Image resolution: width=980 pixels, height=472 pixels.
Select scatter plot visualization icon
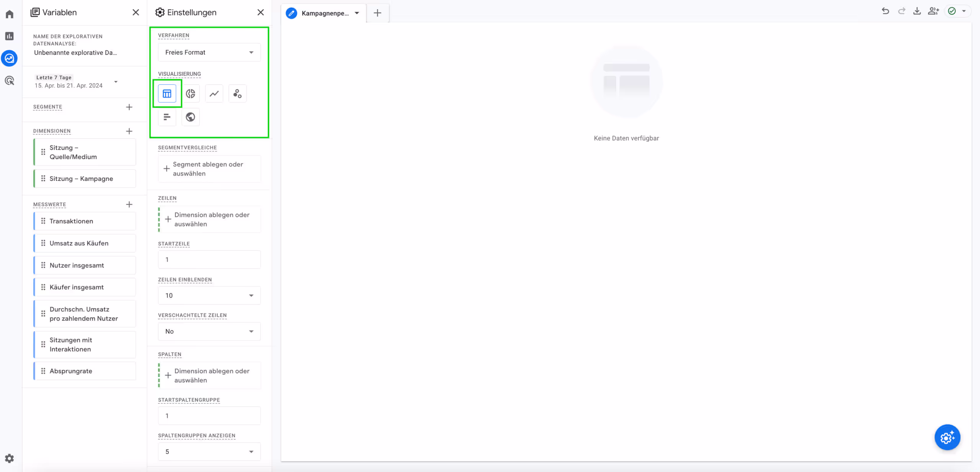click(237, 93)
